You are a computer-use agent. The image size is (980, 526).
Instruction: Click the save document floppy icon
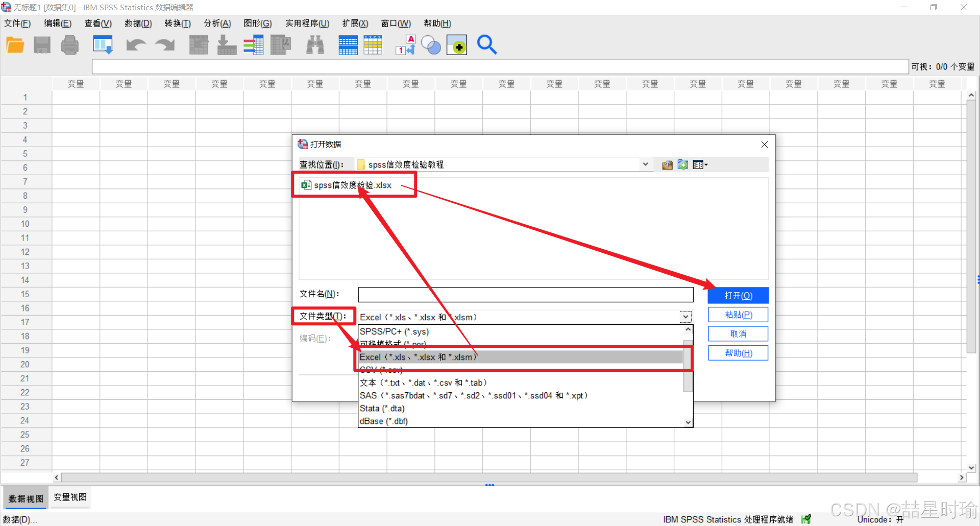click(42, 45)
